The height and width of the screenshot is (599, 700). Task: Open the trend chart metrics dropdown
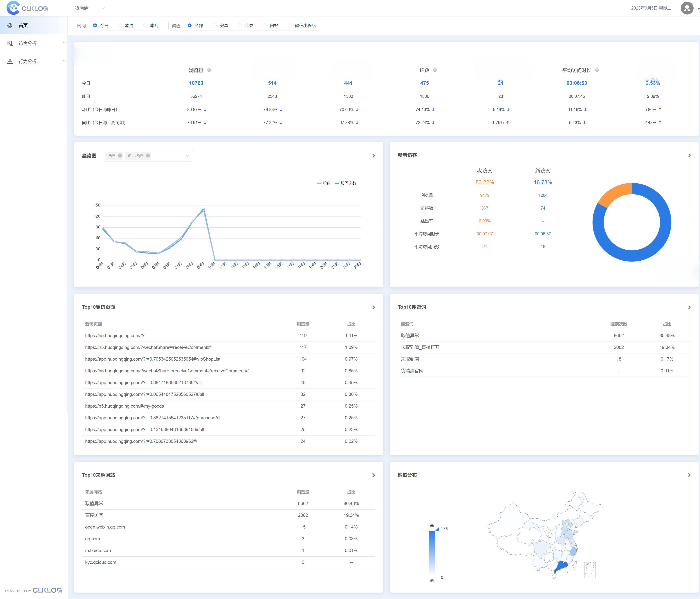point(187,156)
